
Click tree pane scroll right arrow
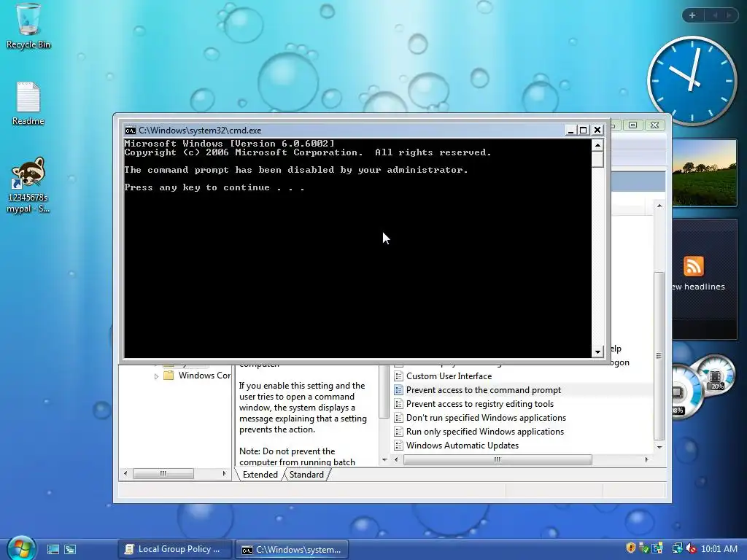[224, 473]
